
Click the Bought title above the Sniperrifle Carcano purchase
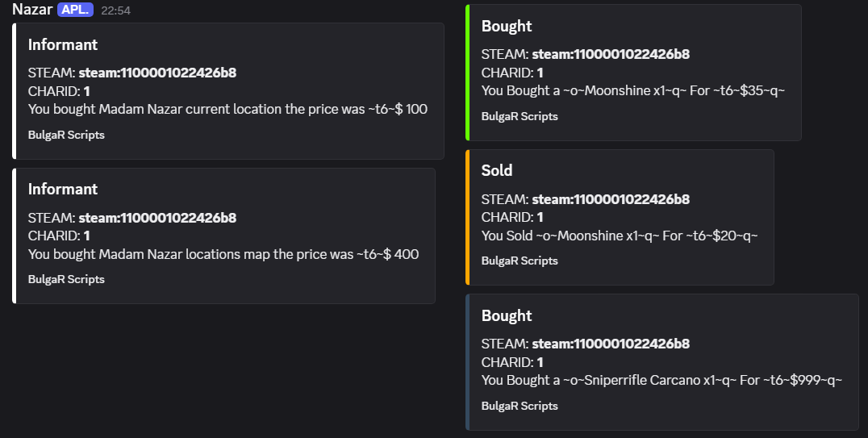tap(507, 315)
